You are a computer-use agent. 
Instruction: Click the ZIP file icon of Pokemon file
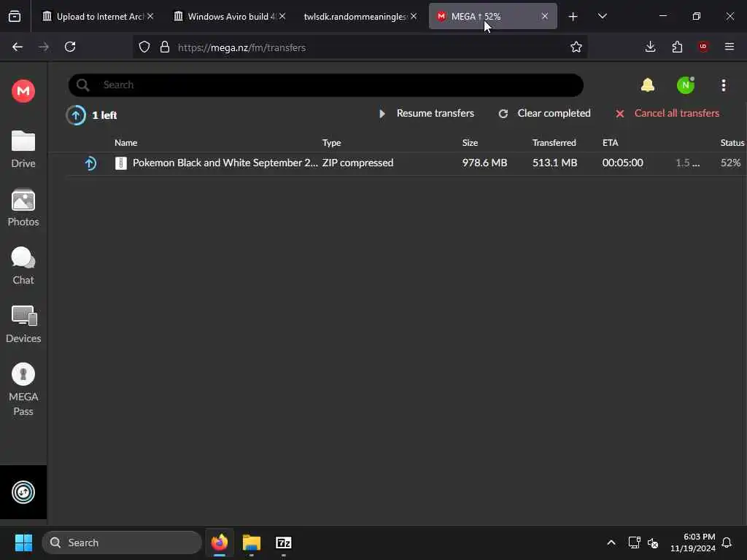click(x=121, y=163)
